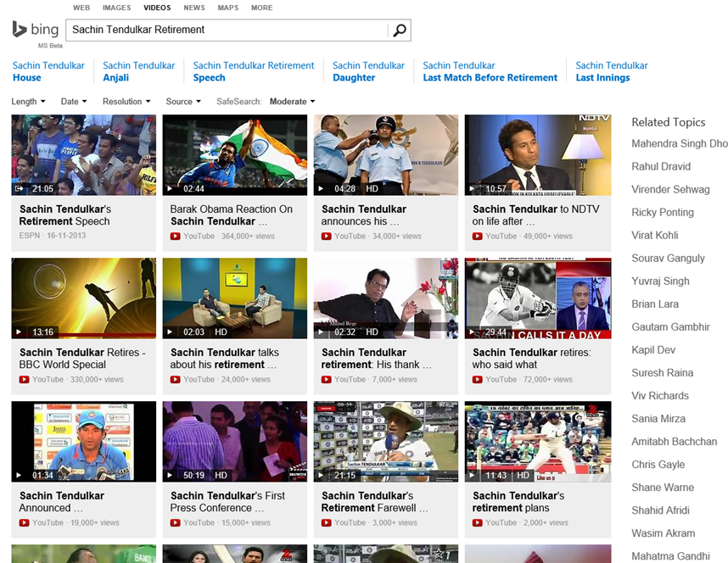Open Sachin calls it a day 29:44 thumbnail
728x563 pixels.
pos(538,298)
